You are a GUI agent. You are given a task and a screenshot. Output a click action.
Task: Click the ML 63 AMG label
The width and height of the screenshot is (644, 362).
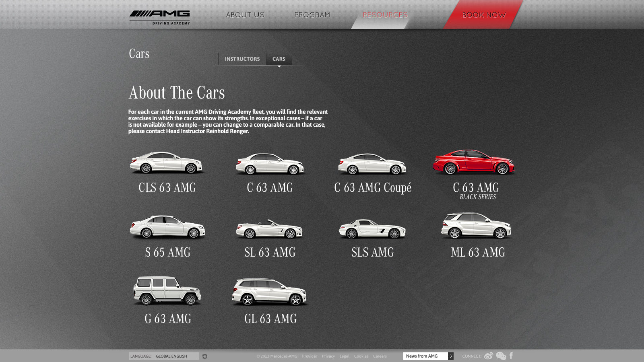[x=478, y=253]
